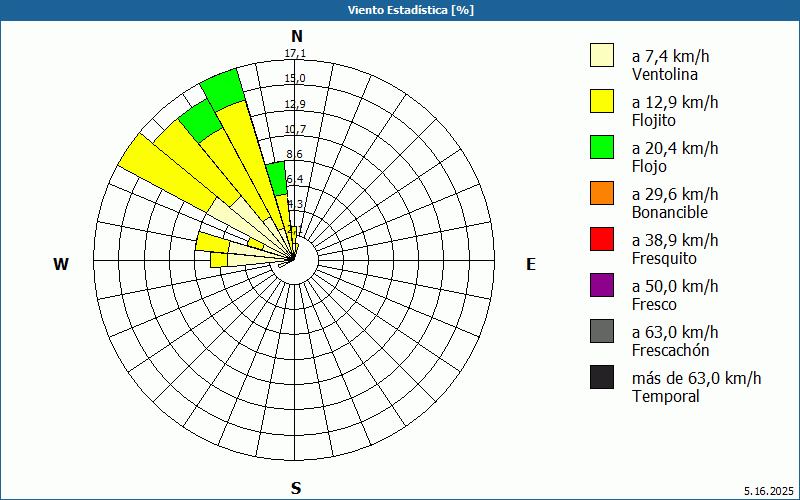Click the 'Flojito' legend label
Viewport: 800px width, 500px height.
pos(654,121)
